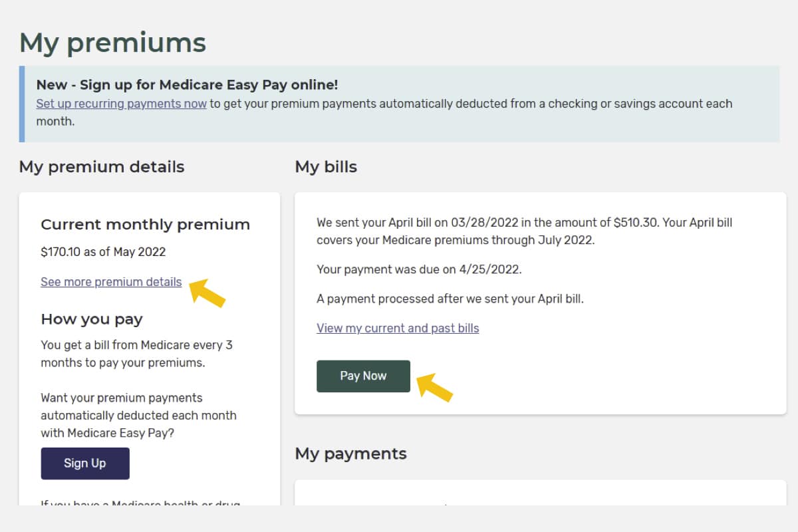Click the arrow beside See more premium details
798x532 pixels.
click(207, 292)
